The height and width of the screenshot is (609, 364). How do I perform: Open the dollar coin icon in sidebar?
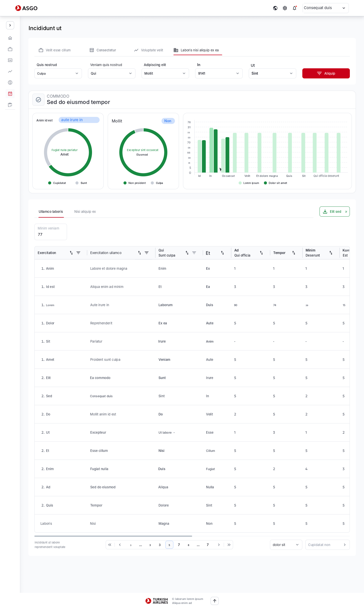(10, 82)
